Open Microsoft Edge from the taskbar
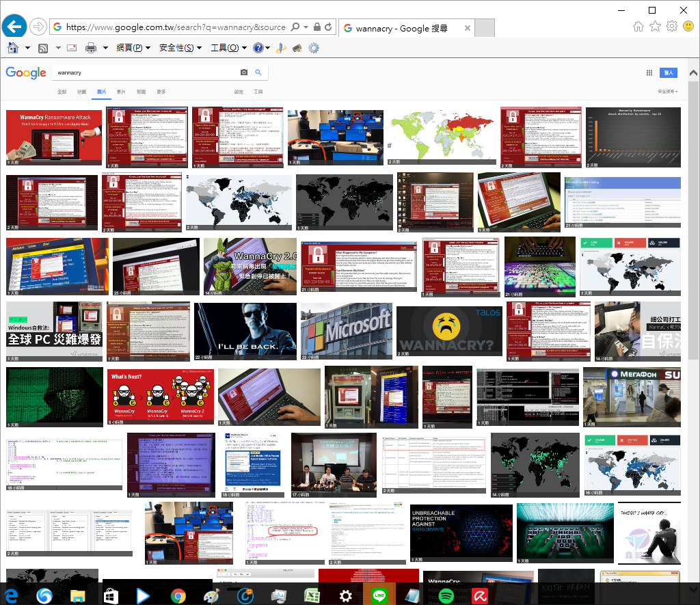This screenshot has width=700, height=605. (x=11, y=595)
